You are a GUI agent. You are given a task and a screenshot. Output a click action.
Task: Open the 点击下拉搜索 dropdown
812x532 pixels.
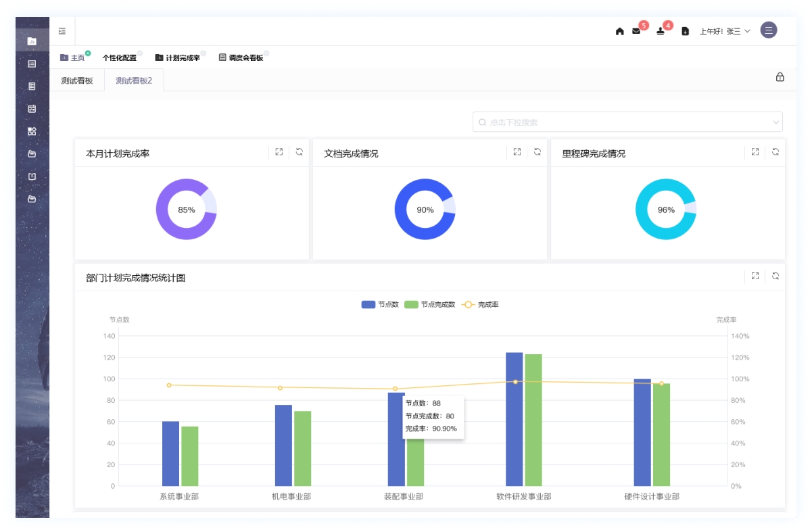pyautogui.click(x=627, y=122)
